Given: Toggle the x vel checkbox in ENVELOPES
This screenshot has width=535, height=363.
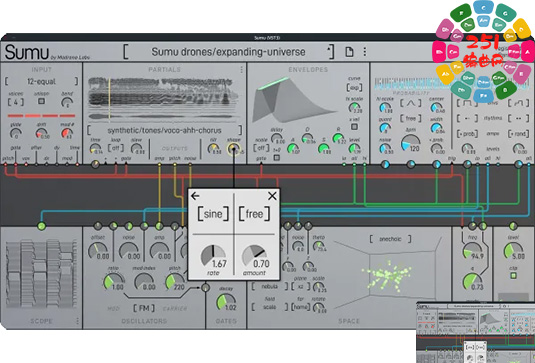Looking at the screenshot, I should coord(355,127).
